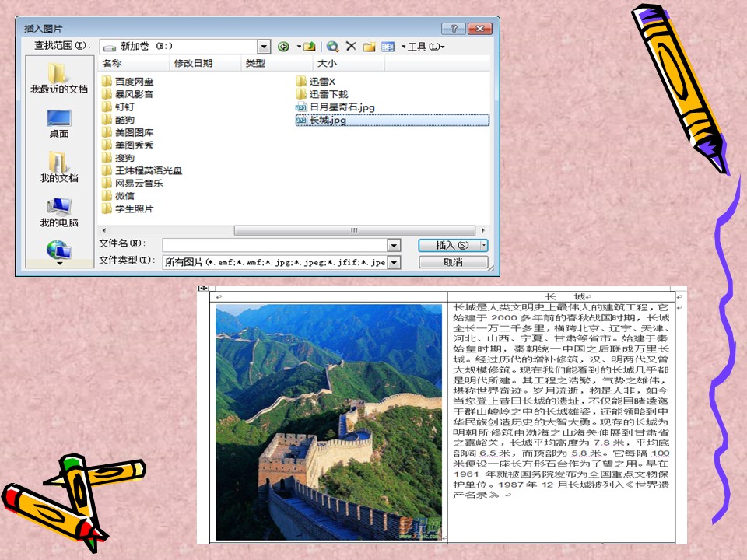This screenshot has height=560, width=747.
Task: Click the 长 城 title in the table
Action: click(x=565, y=296)
